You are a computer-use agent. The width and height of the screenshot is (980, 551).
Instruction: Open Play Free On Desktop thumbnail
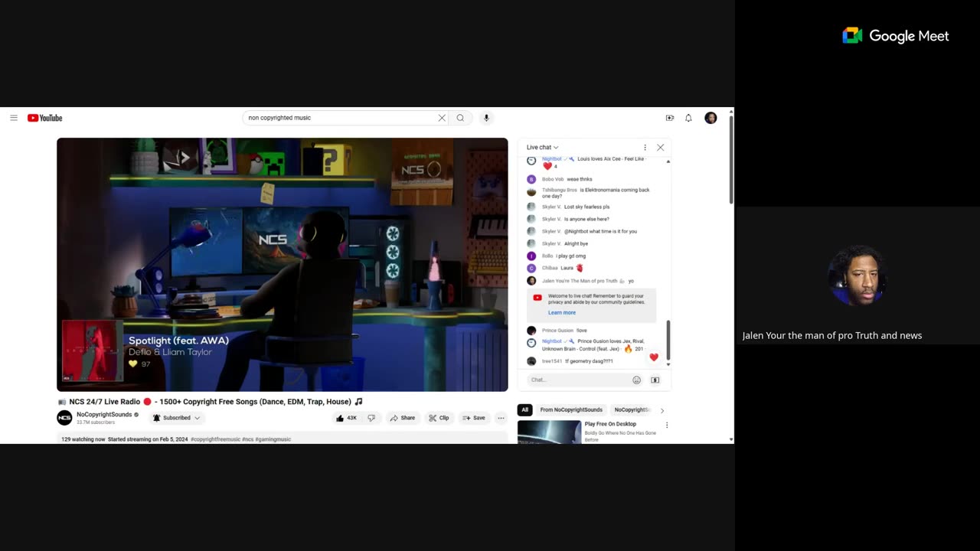(549, 432)
